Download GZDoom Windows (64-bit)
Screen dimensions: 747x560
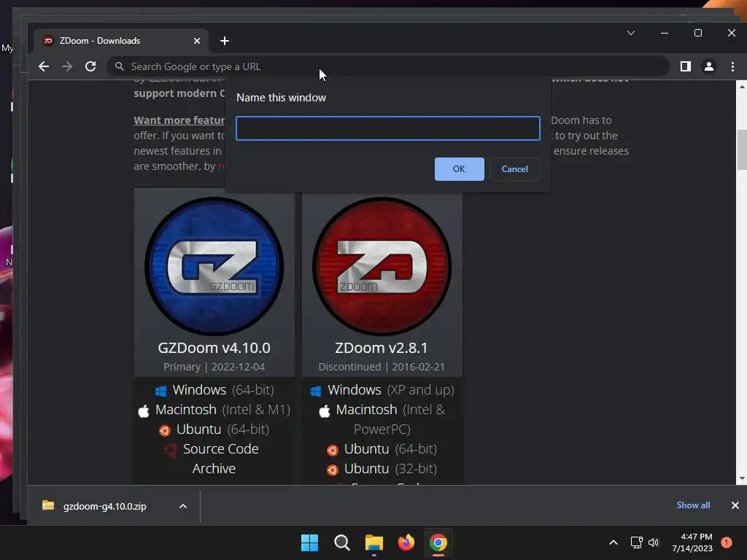[223, 390]
